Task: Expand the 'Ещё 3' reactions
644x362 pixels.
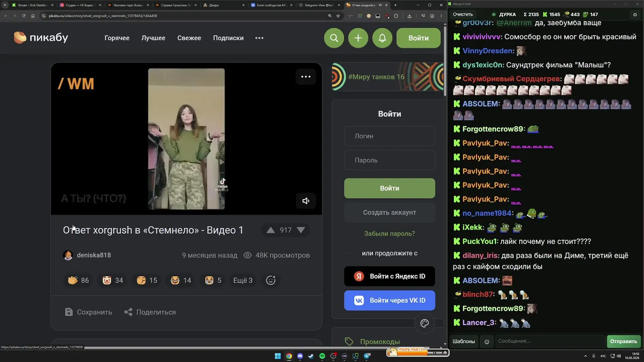Action: (x=243, y=280)
